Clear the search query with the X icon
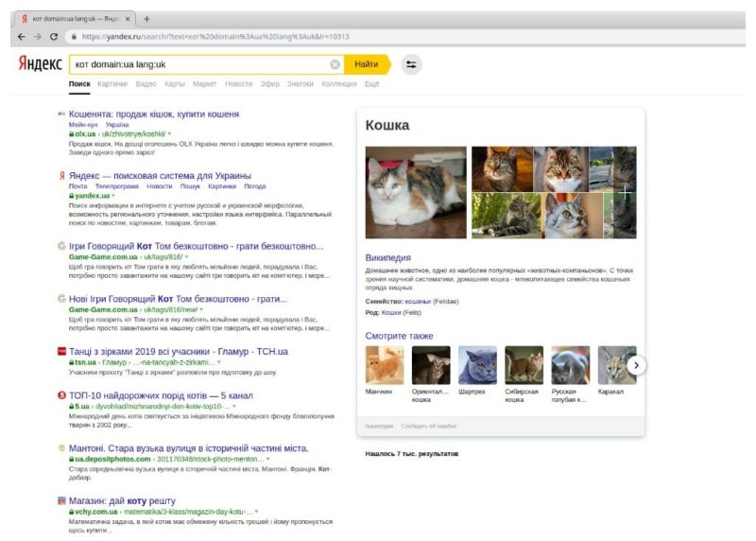The height and width of the screenshot is (541, 756). [x=335, y=64]
